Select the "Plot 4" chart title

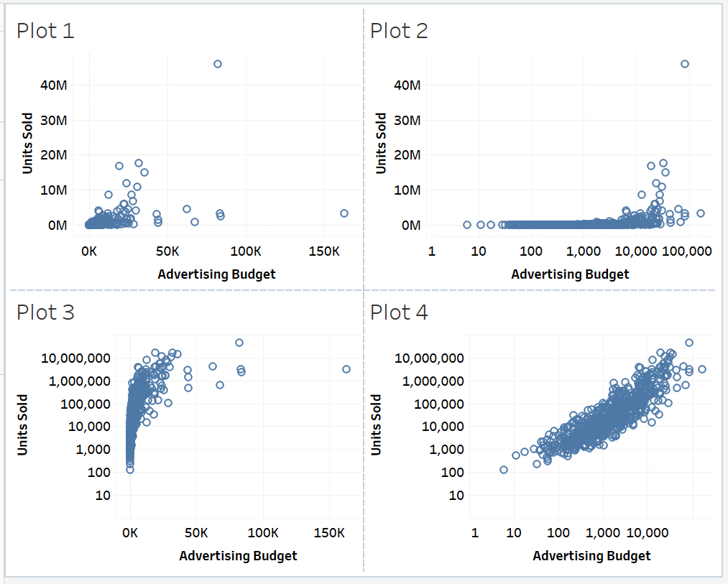coord(399,312)
